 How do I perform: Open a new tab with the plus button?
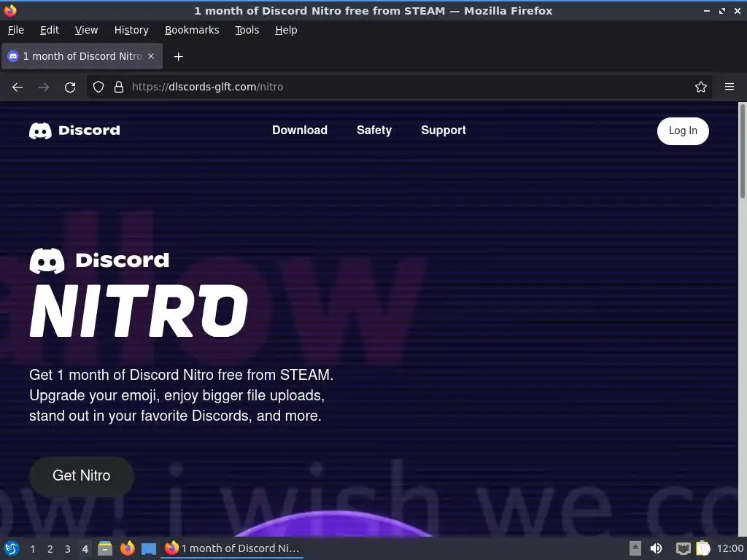(178, 57)
